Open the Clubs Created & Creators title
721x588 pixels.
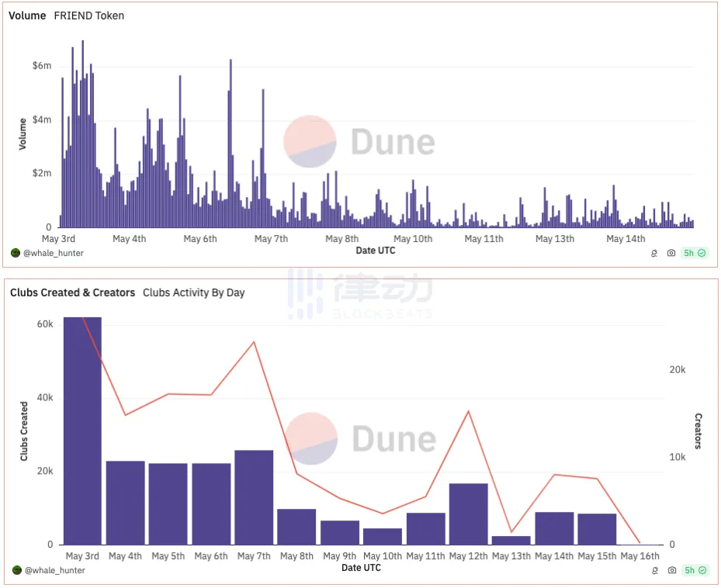click(x=72, y=292)
